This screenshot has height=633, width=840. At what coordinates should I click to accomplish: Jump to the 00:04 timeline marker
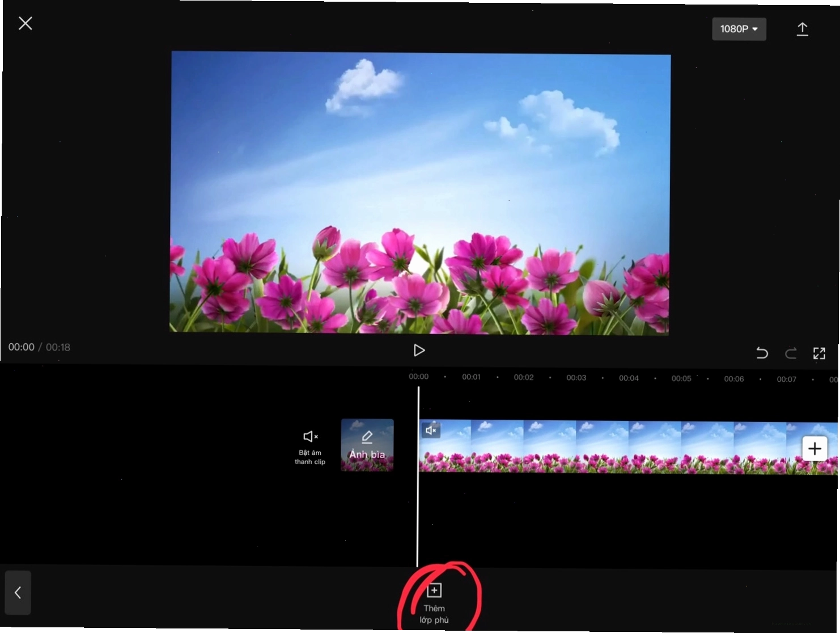[x=629, y=378]
